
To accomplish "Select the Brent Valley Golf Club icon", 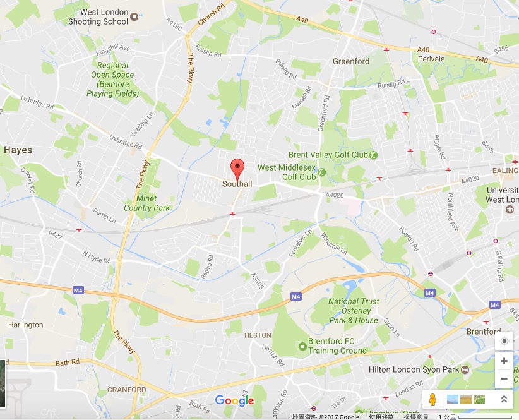I will click(x=373, y=155).
